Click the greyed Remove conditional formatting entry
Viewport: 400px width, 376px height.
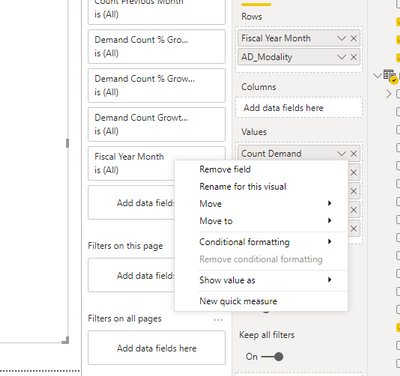click(x=261, y=259)
